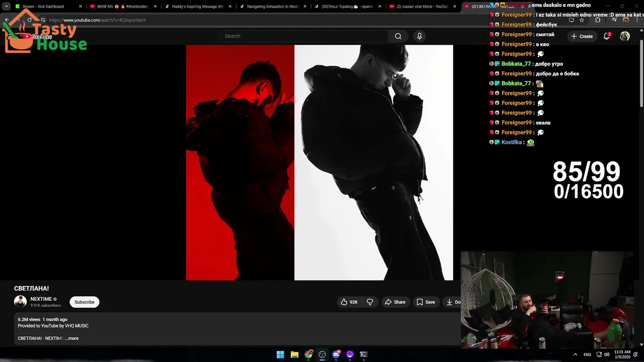This screenshot has height=362, width=644.
Task: View site information icon beside URL
Action: (x=43, y=20)
